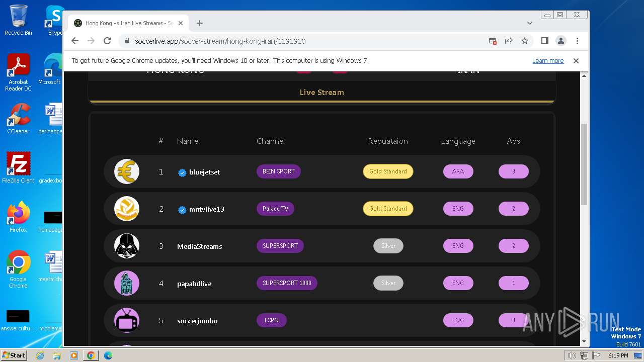Open mntvlive13 stream name

tap(207, 209)
